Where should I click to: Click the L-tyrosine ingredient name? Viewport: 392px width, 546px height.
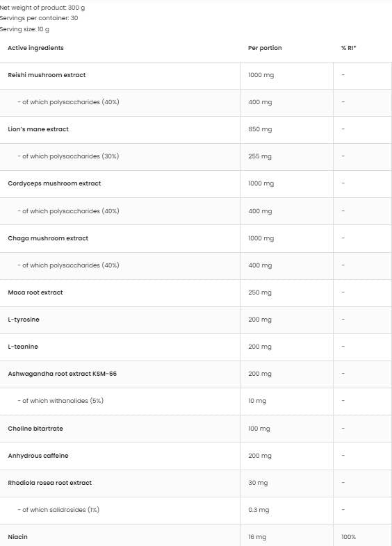point(24,320)
